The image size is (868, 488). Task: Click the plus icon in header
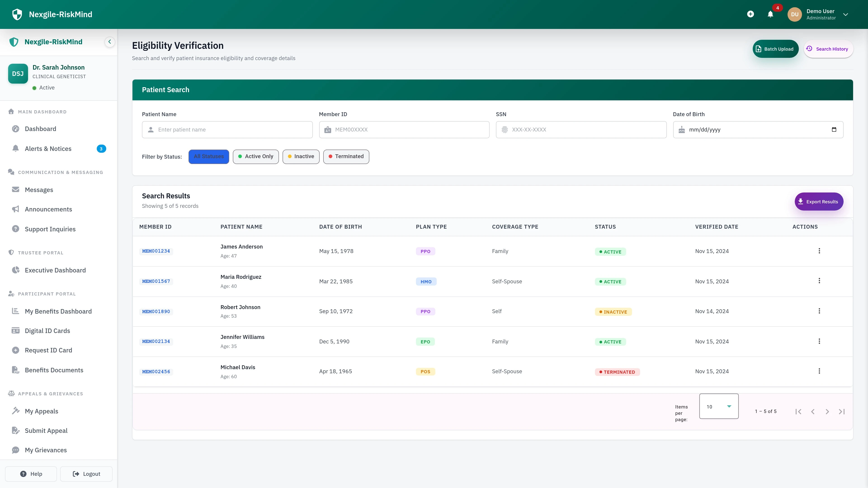(750, 14)
